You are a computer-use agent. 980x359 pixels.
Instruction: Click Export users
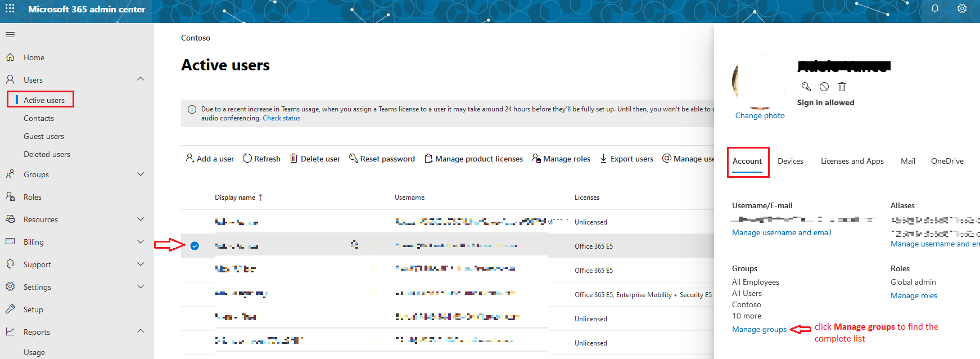coord(626,159)
